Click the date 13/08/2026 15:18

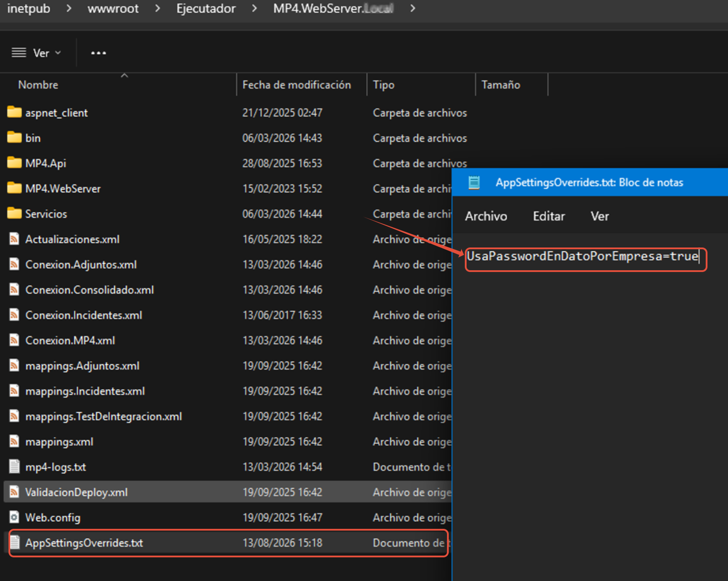pyautogui.click(x=282, y=543)
